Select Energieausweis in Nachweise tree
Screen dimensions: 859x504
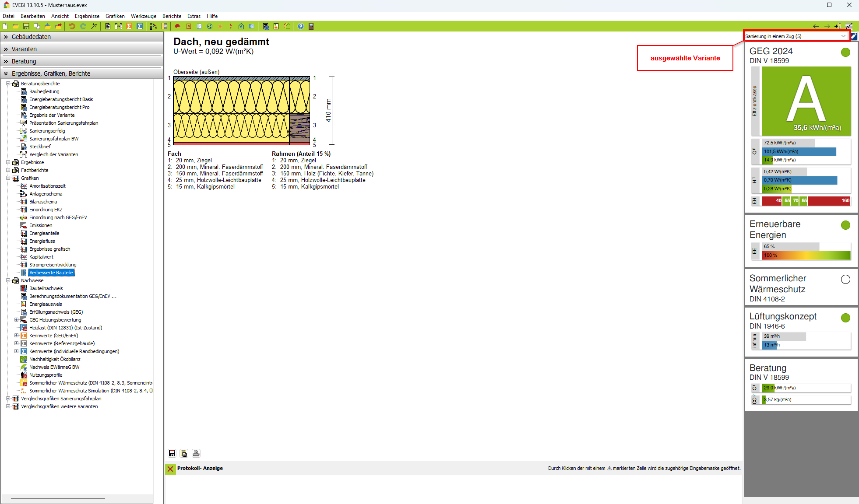(46, 304)
